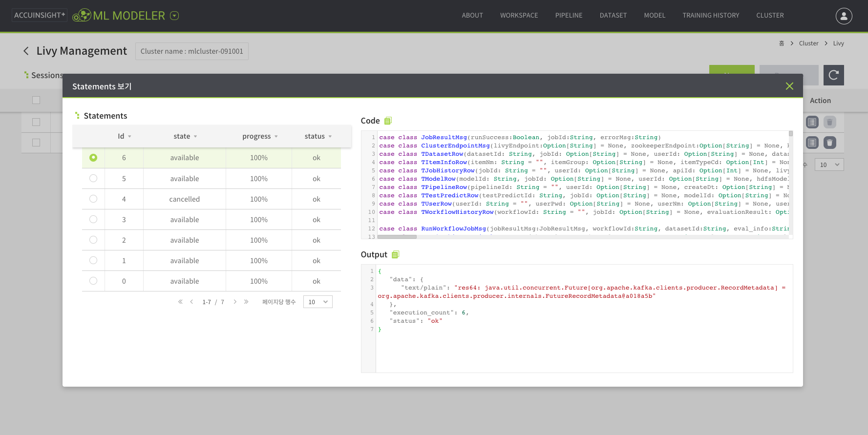Copy the Output section using copy icon
The width and height of the screenshot is (868, 435).
tap(396, 254)
